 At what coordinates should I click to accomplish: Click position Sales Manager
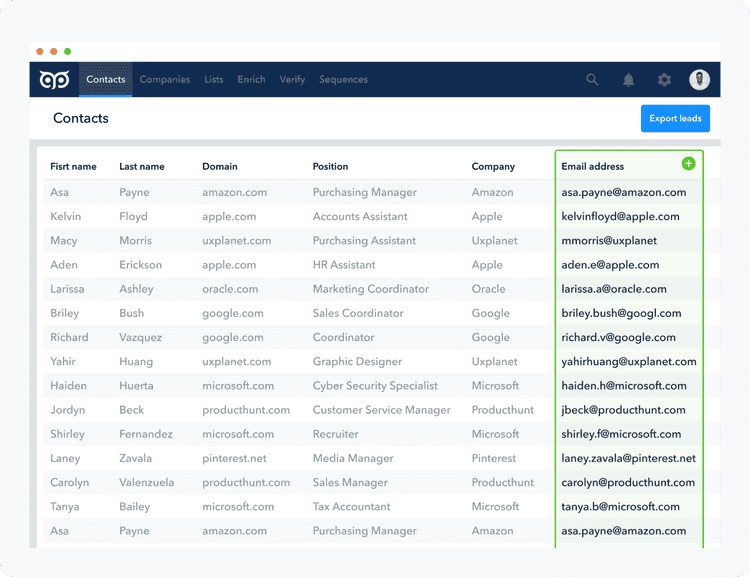pyautogui.click(x=350, y=482)
